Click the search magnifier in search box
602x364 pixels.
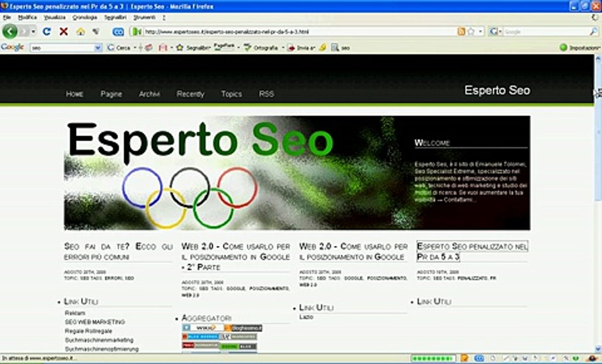593,31
